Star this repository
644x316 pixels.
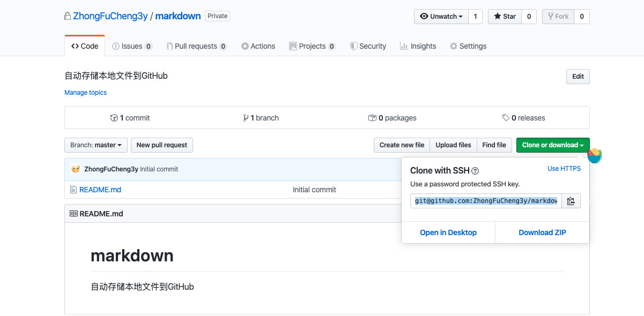pyautogui.click(x=504, y=17)
